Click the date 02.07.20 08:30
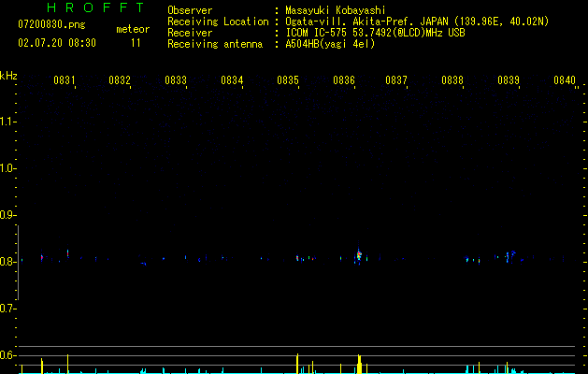This screenshot has width=588, height=374. tap(57, 43)
